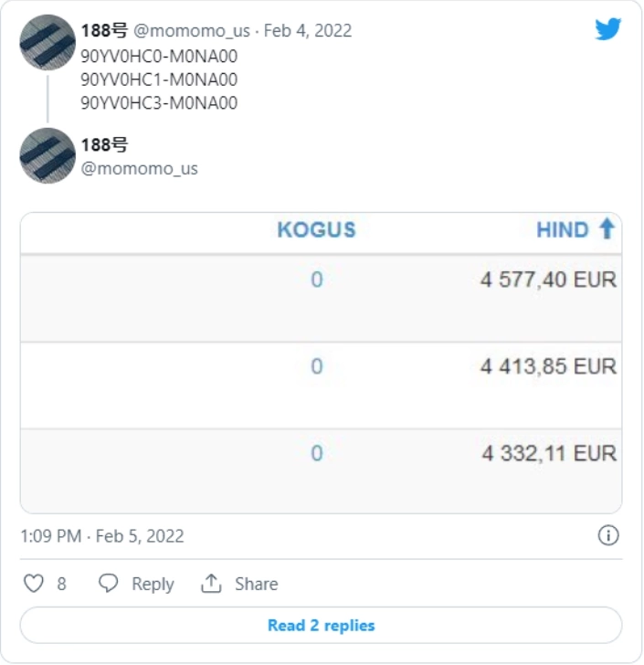Image resolution: width=644 pixels, height=665 pixels.
Task: Open the second 188号 profile avatar
Action: click(x=48, y=155)
